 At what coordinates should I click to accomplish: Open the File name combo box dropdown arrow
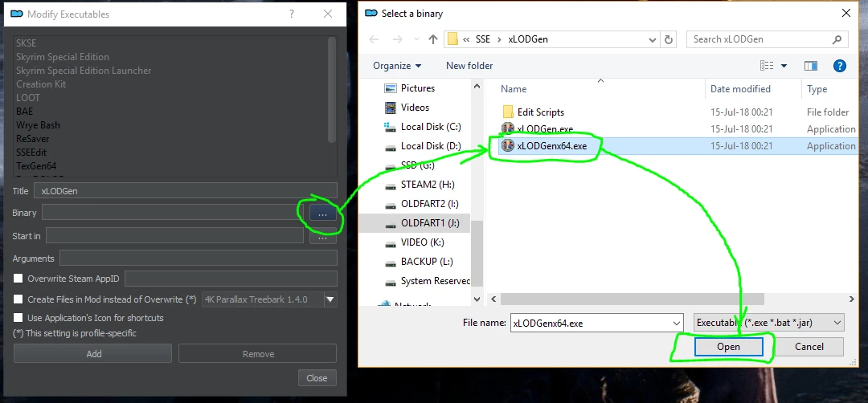(676, 323)
